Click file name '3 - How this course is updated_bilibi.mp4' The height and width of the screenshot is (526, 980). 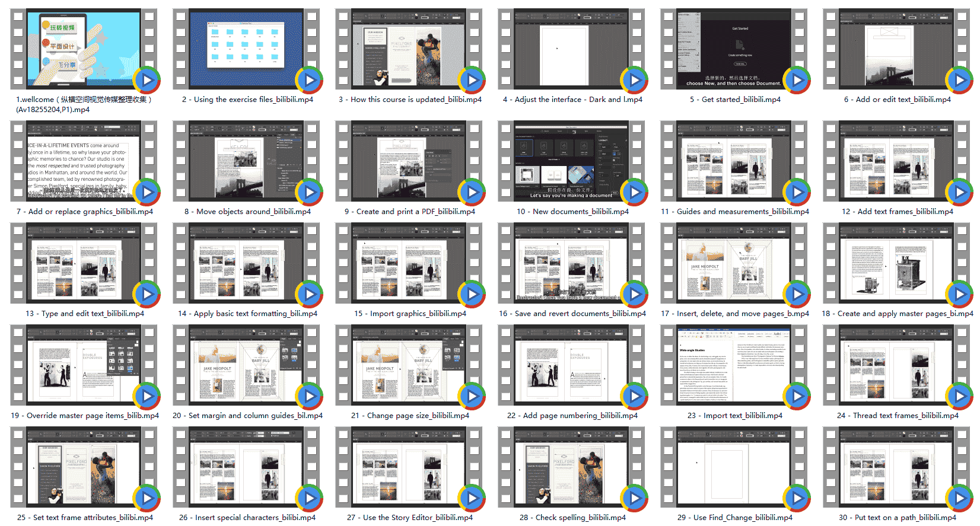pyautogui.click(x=410, y=100)
